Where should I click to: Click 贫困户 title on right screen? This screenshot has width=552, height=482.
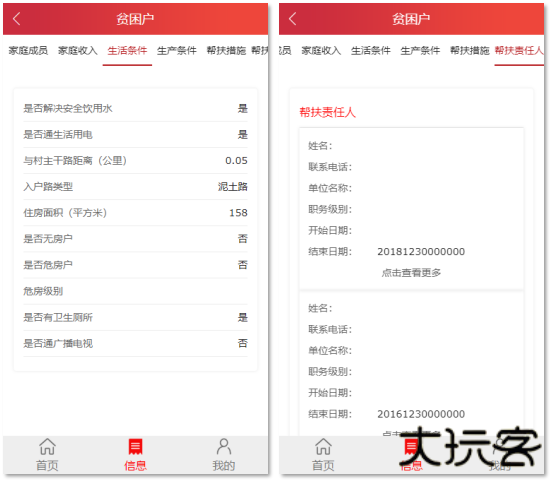(x=411, y=19)
